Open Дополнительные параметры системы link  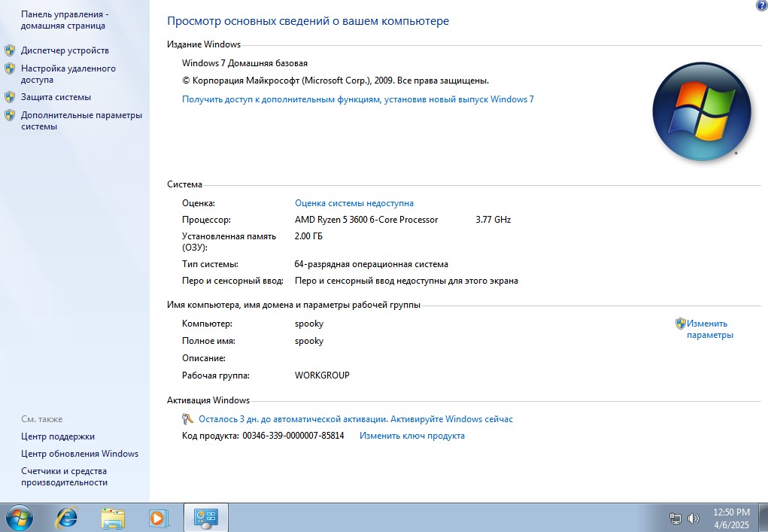tap(81, 120)
